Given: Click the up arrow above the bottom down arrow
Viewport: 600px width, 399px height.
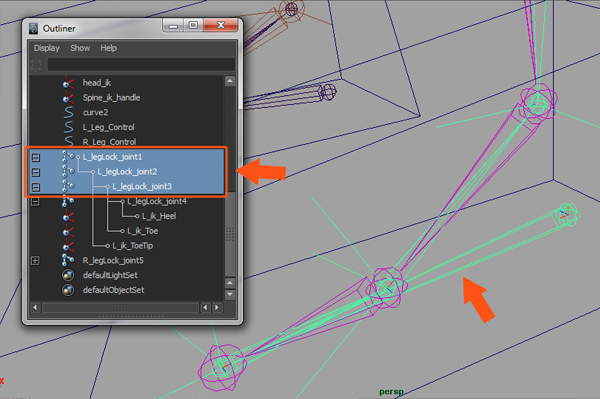Looking at the screenshot, I should [x=230, y=283].
